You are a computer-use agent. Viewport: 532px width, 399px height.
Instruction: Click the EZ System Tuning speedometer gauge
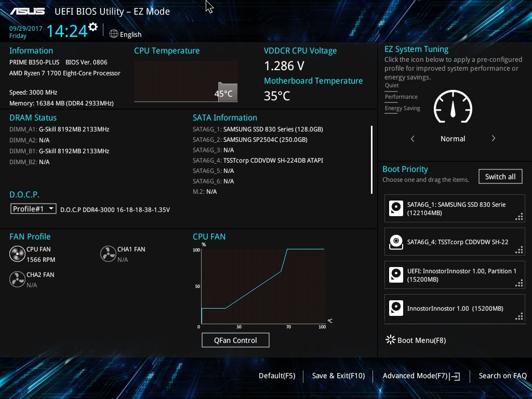tap(453, 107)
